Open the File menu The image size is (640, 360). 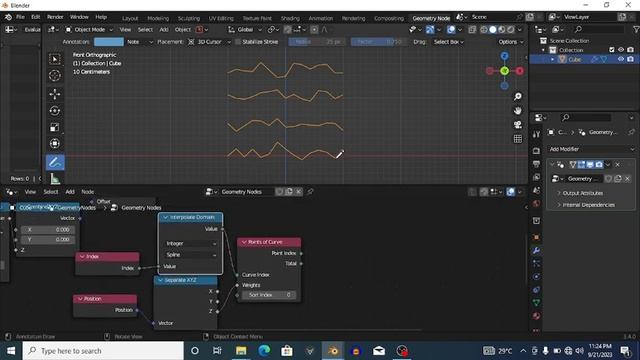[x=20, y=17]
